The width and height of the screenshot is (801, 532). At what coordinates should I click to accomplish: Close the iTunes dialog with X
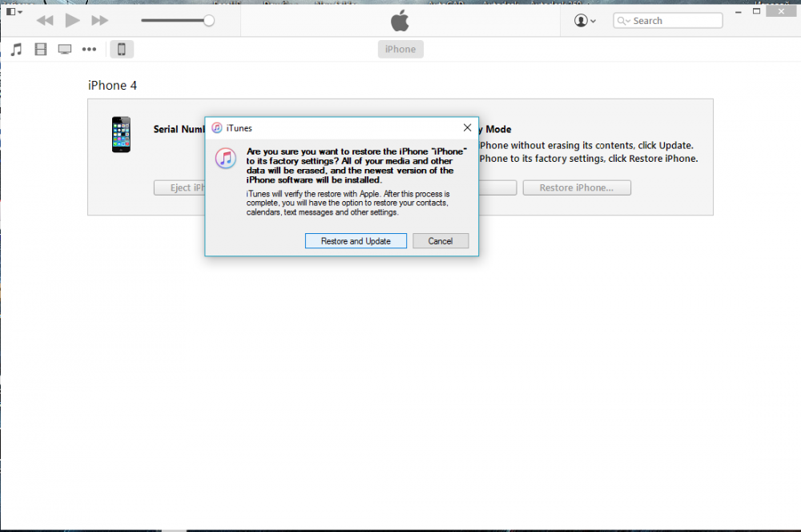(467, 127)
